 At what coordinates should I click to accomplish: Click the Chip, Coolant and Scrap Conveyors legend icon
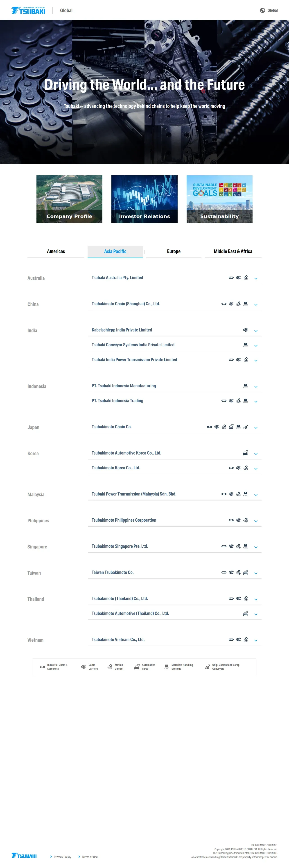point(207,667)
